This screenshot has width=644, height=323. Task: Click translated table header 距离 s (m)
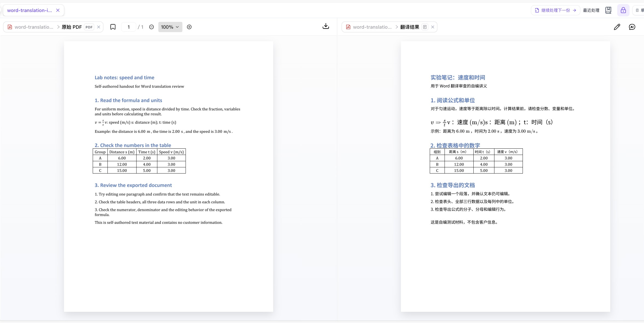pyautogui.click(x=459, y=152)
